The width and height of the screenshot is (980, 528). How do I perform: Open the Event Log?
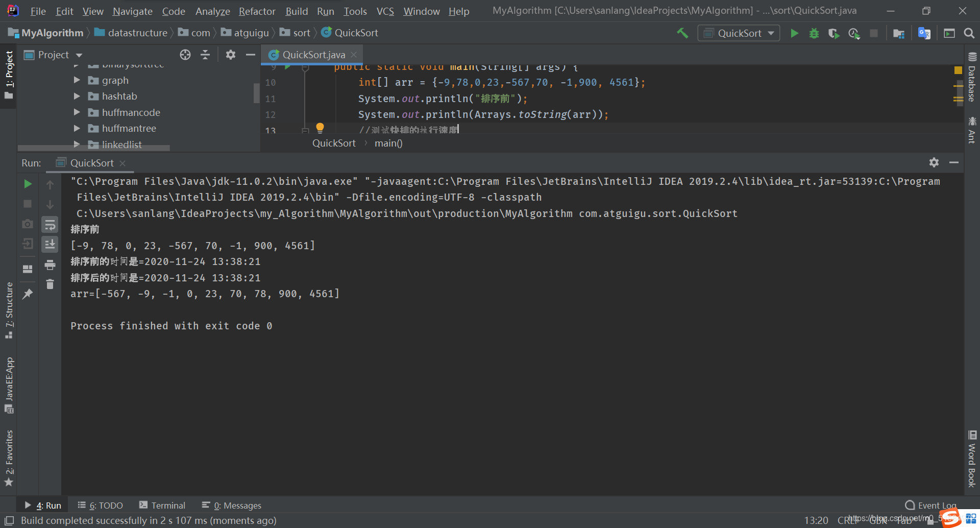[x=930, y=506]
